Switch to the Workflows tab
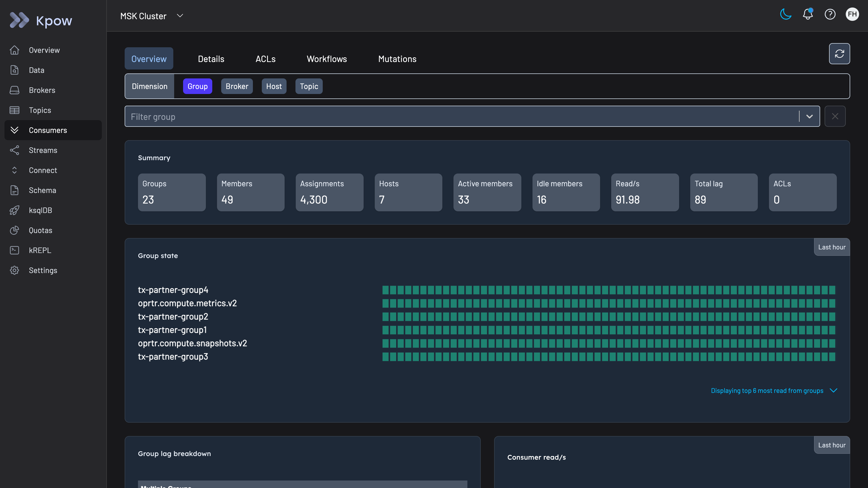The image size is (868, 488). pos(327,59)
